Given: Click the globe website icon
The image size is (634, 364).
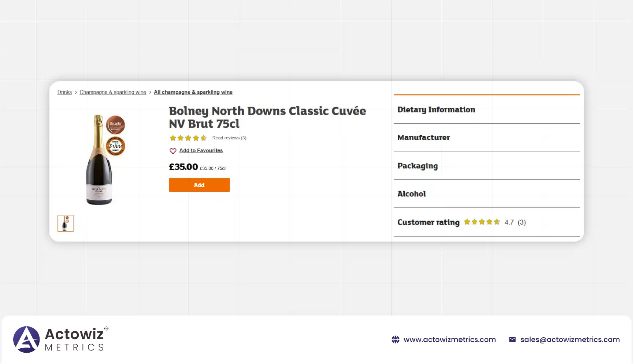Looking at the screenshot, I should (396, 339).
